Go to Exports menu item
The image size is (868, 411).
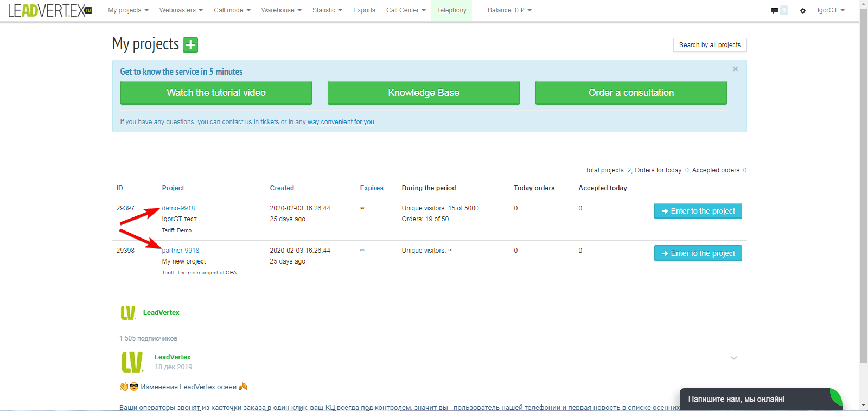coord(364,10)
